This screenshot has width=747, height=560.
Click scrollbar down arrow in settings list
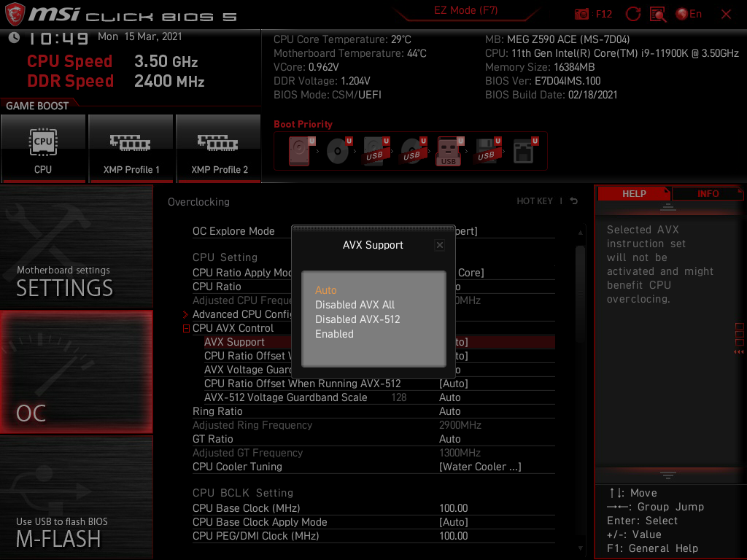[580, 548]
